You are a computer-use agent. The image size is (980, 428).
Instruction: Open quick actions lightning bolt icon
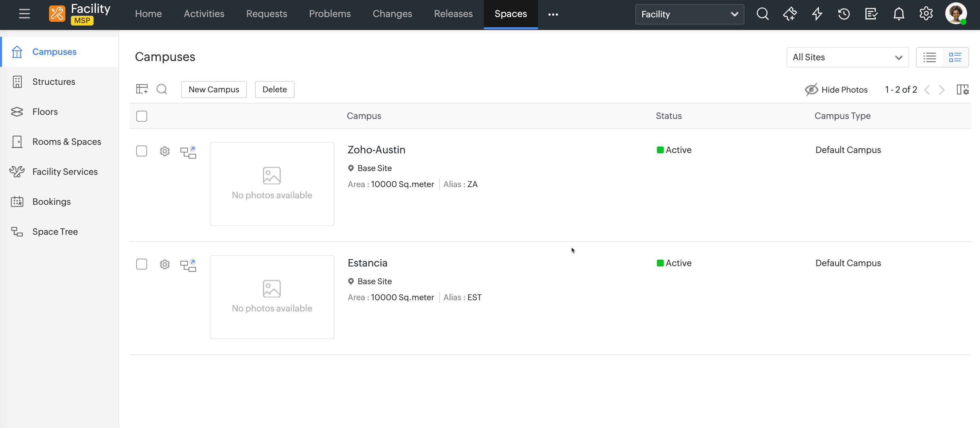(817, 14)
